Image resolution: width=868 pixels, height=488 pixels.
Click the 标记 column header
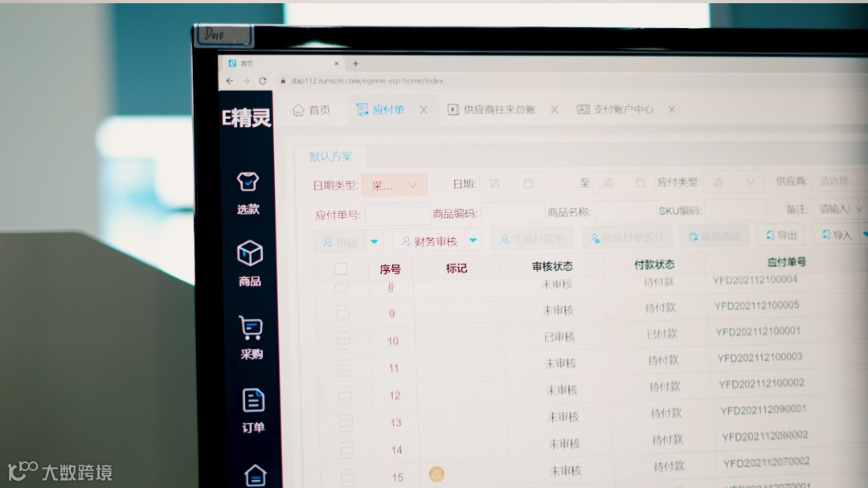pos(457,268)
